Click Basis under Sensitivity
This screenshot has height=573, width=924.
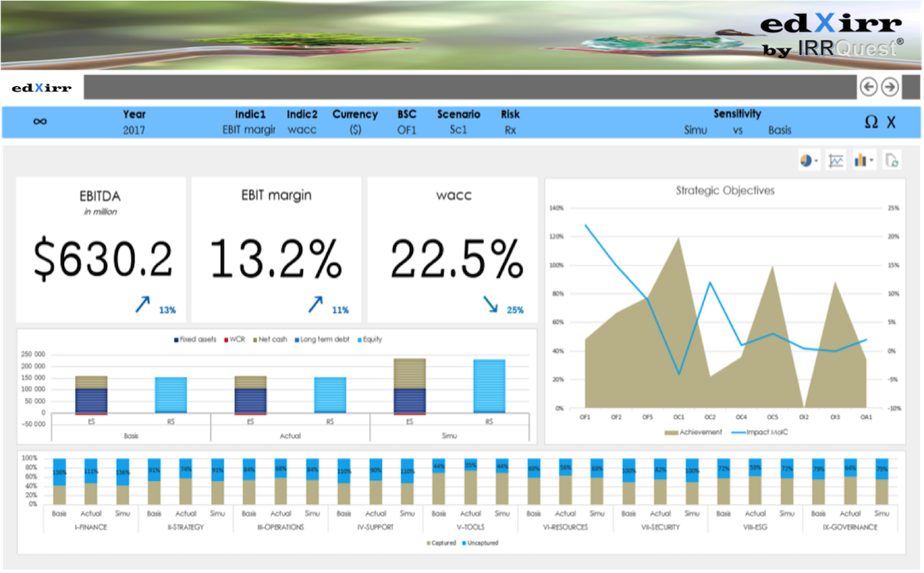pyautogui.click(x=779, y=131)
